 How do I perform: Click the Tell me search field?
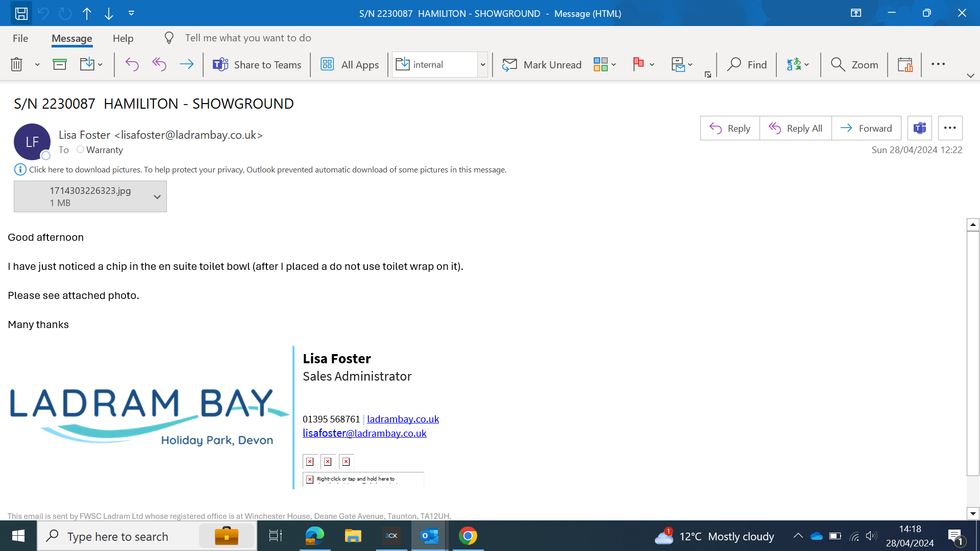(x=248, y=38)
